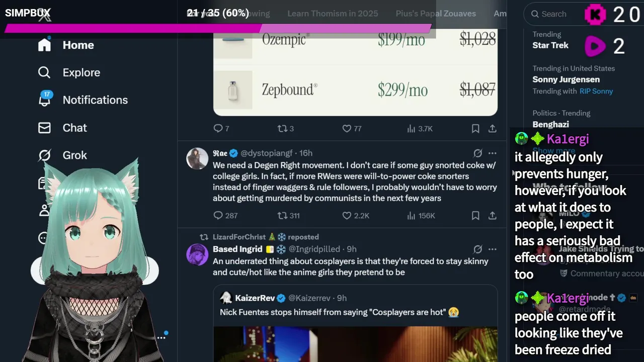
Task: Click the pink 21/35 progress bar
Action: [218, 28]
